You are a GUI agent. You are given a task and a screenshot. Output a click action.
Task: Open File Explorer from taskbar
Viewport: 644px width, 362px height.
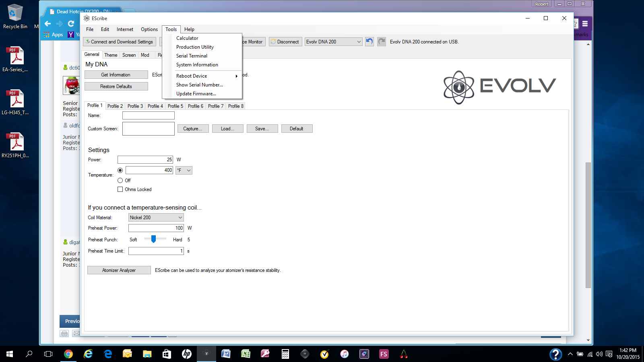point(147,354)
